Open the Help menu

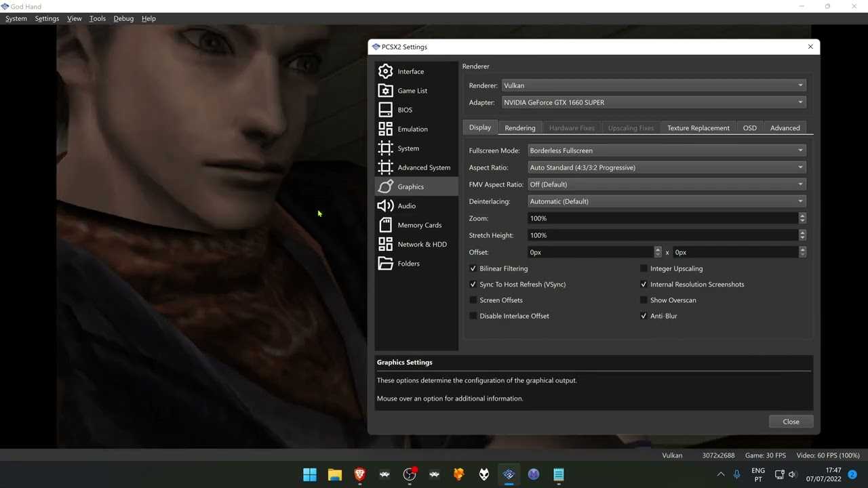coord(149,18)
